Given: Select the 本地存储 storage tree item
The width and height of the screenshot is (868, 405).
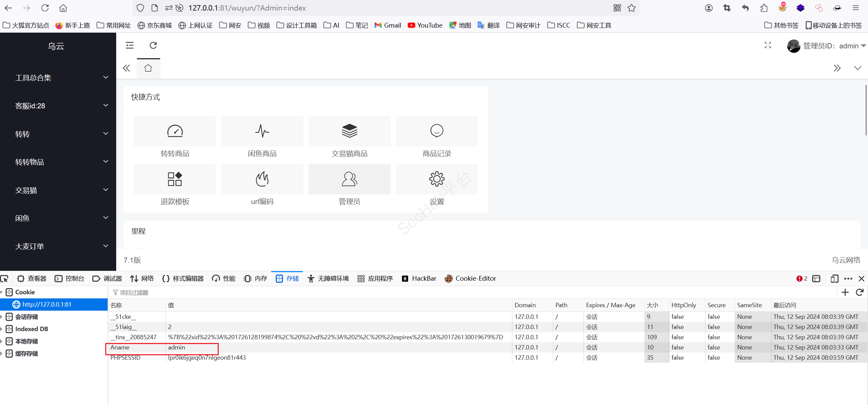Looking at the screenshot, I should [x=27, y=341].
